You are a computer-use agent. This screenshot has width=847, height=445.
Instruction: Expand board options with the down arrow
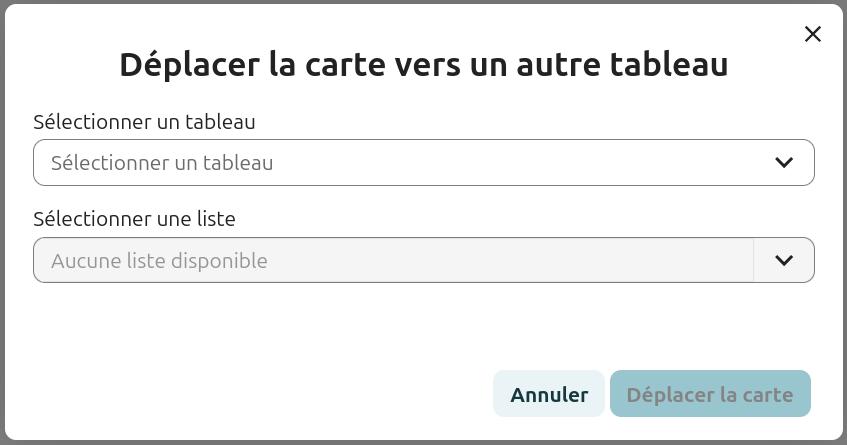(x=784, y=162)
